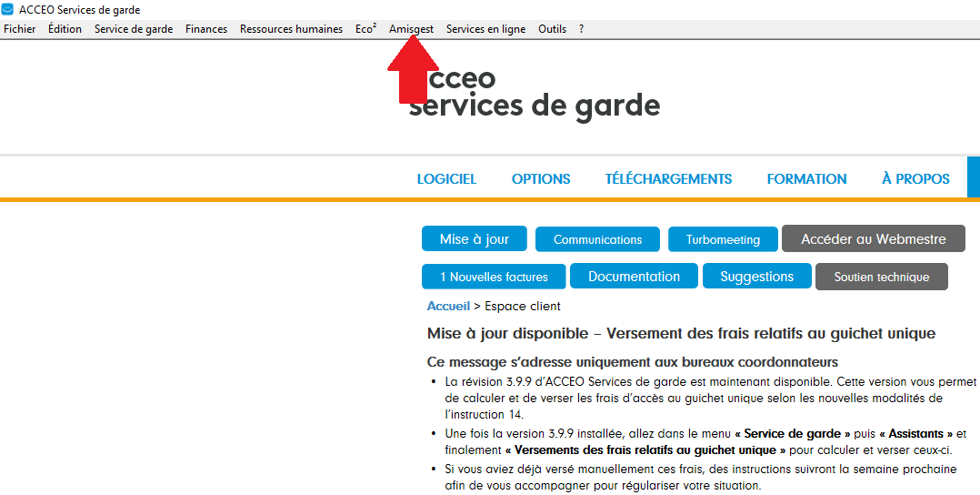Image resolution: width=980 pixels, height=495 pixels.
Task: Open the Service de garde menu
Action: click(133, 29)
